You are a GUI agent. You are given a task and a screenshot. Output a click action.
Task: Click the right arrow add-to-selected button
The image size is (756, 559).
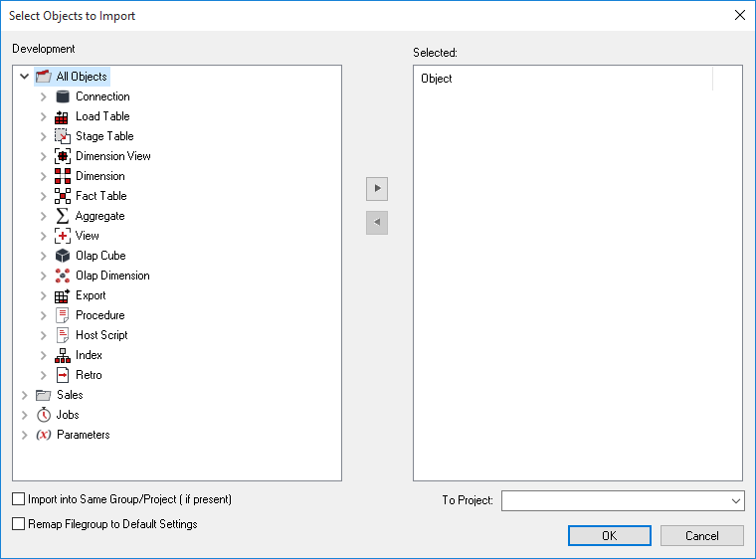tap(377, 188)
